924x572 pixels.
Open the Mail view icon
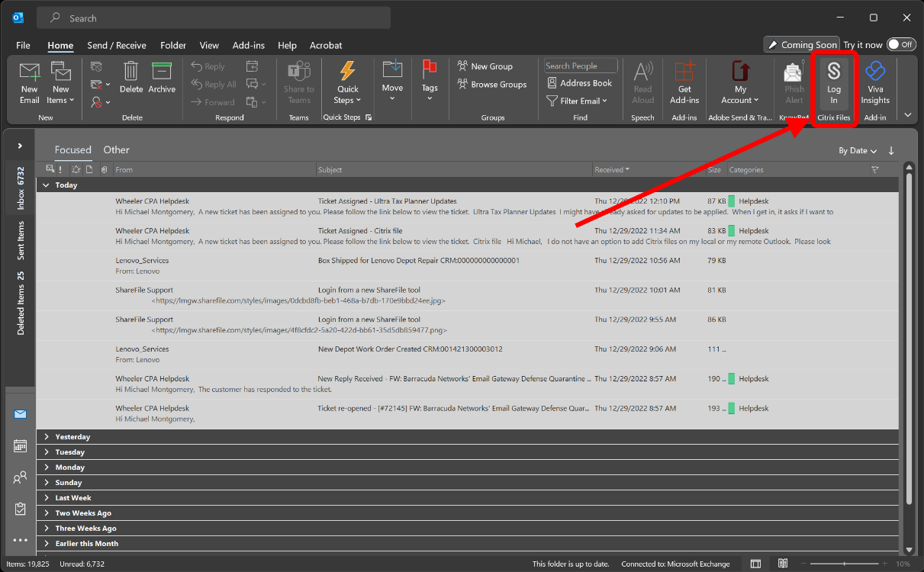click(20, 414)
